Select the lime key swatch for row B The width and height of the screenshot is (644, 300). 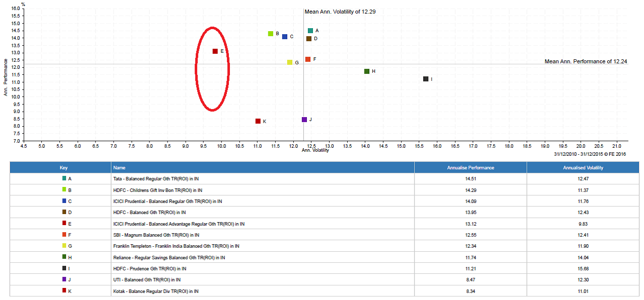click(64, 189)
